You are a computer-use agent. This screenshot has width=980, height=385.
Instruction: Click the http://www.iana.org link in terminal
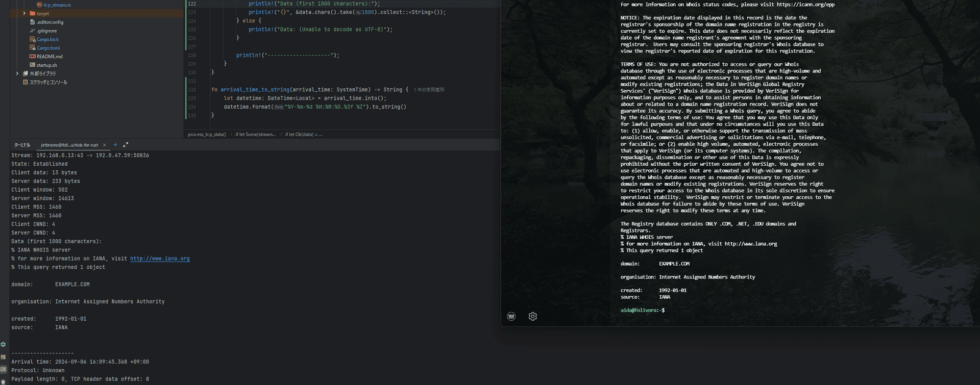pos(160,259)
